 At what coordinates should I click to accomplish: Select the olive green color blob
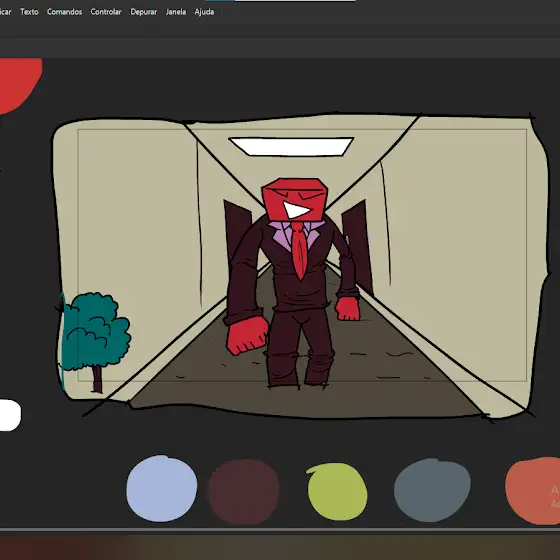pyautogui.click(x=337, y=491)
